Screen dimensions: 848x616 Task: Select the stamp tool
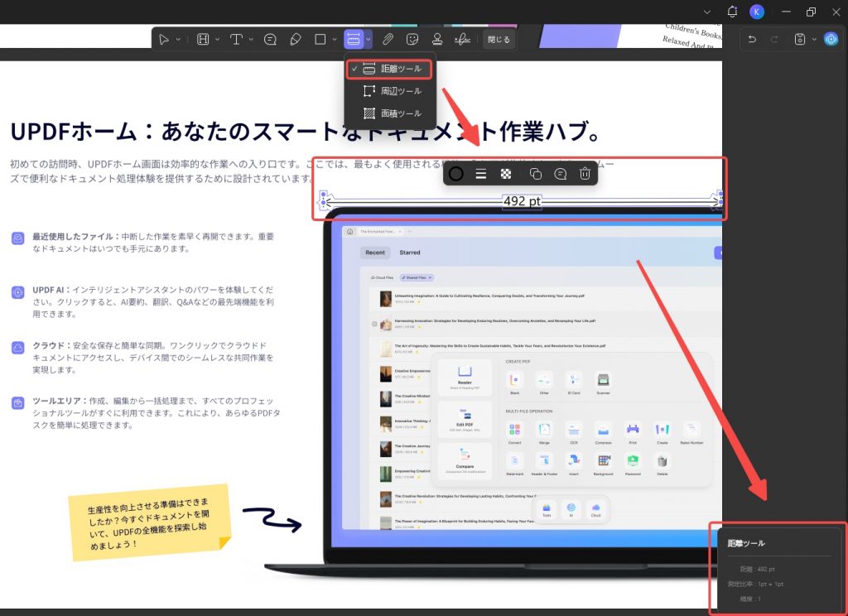[437, 39]
